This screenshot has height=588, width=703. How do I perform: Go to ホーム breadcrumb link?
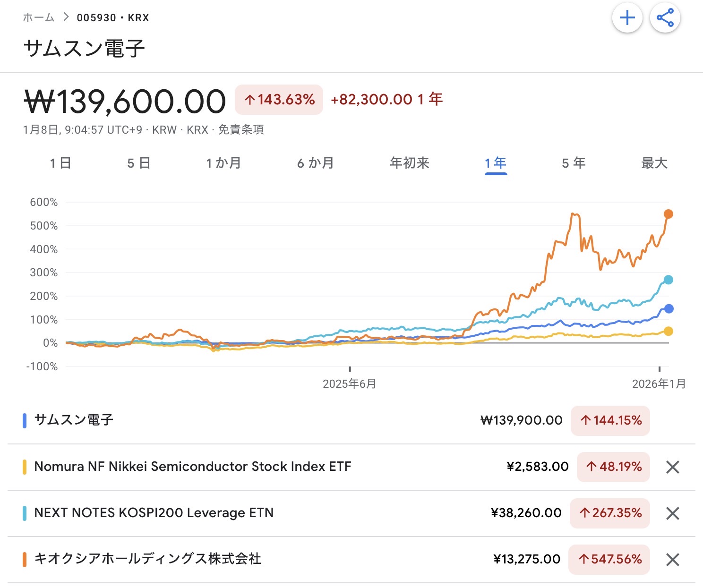pyautogui.click(x=39, y=17)
